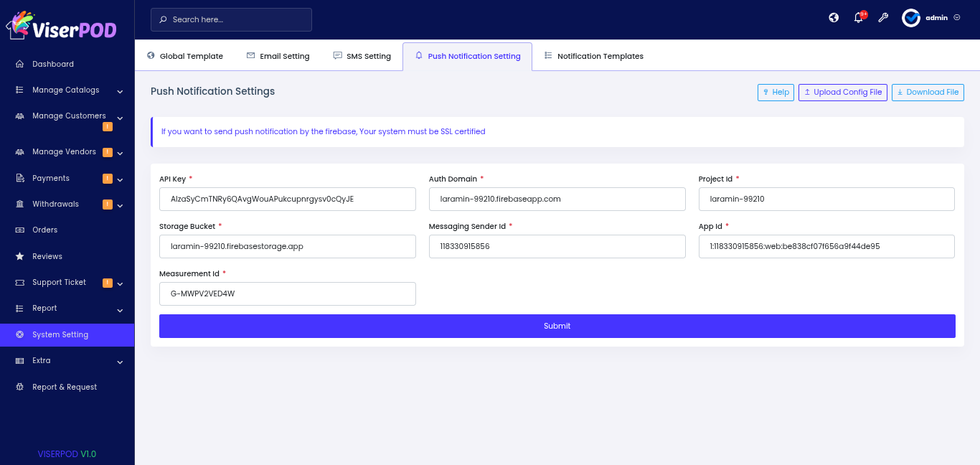Click the Upload Config File button
980x465 pixels.
(x=842, y=92)
